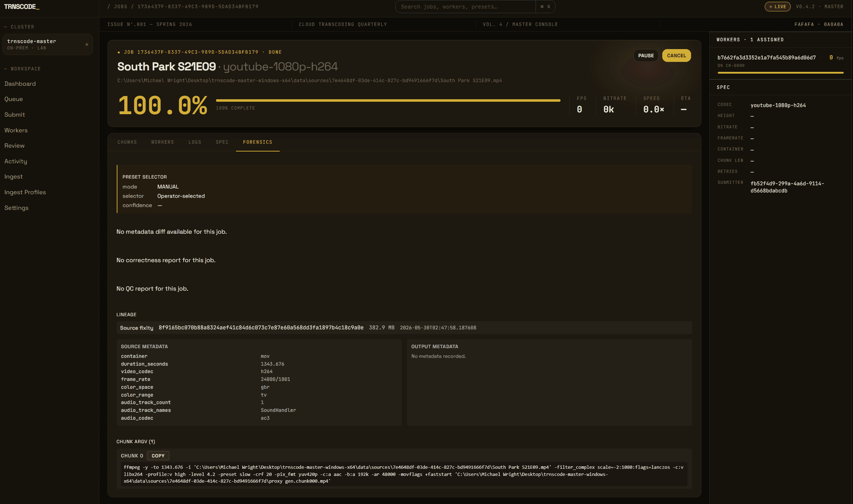This screenshot has width=853, height=504.
Task: Click the WORKERS · 1 ASSIGNED header
Action: (750, 40)
